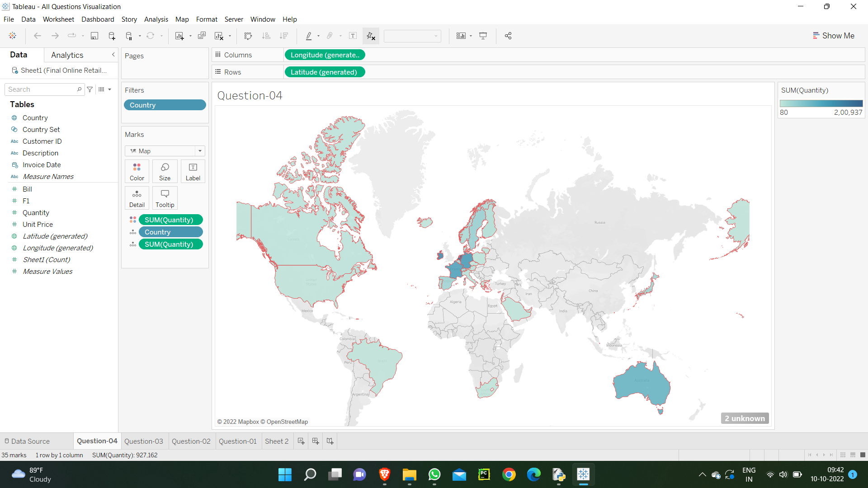868x488 pixels.
Task: Open the Show Me panel
Action: tap(834, 35)
